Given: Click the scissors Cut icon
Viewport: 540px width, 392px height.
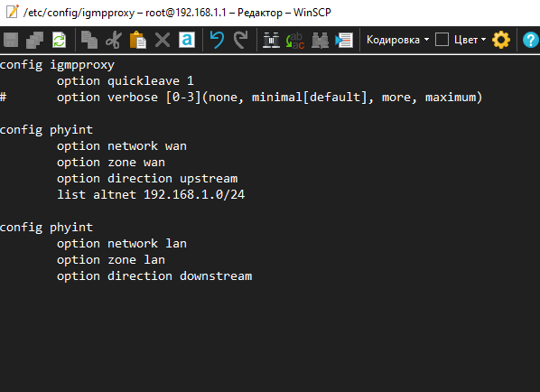Looking at the screenshot, I should (114, 40).
